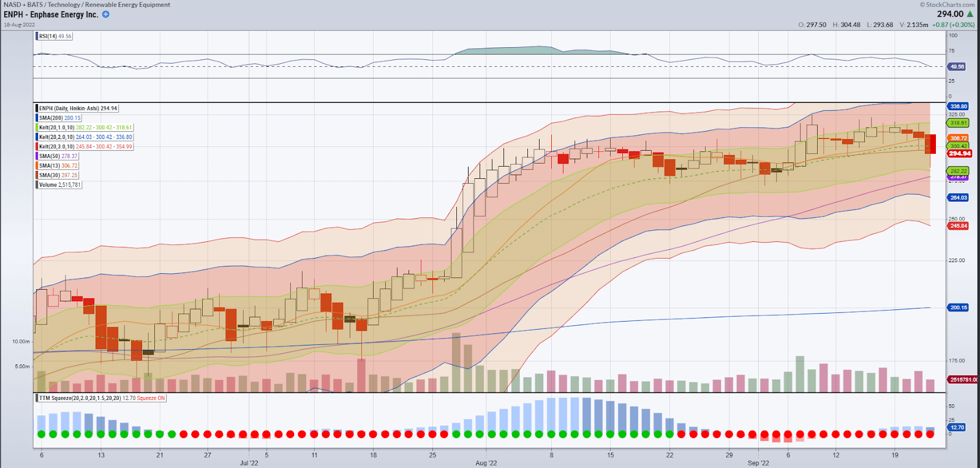This screenshot has width=980, height=468.
Task: Click the SMA(30) 297.25 legend entry
Action: pos(57,175)
